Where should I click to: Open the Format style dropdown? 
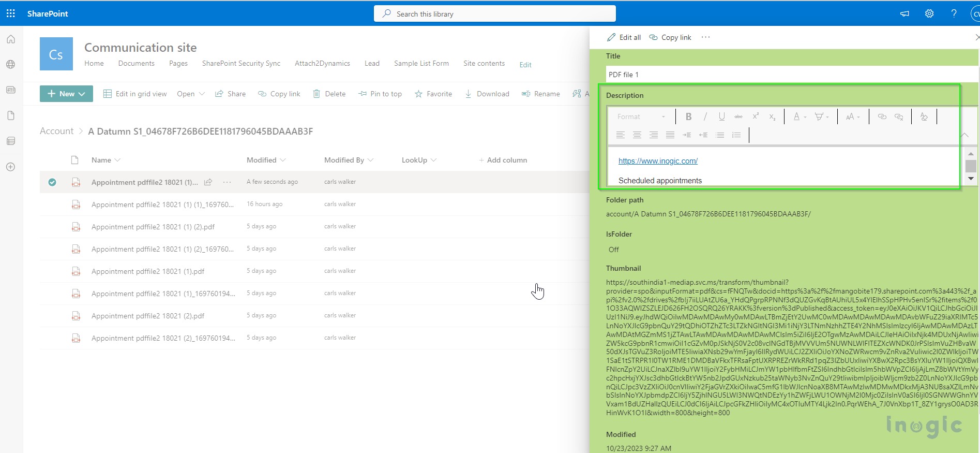(x=641, y=116)
